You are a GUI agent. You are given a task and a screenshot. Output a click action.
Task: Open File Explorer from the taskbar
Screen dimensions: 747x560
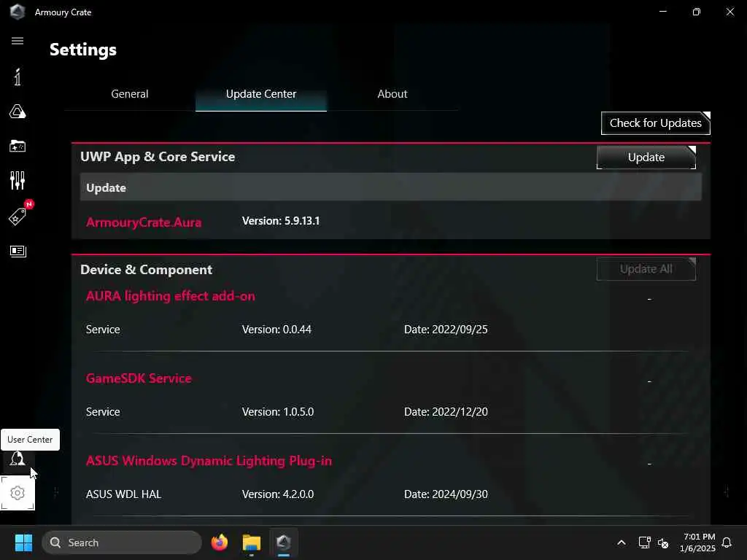tap(252, 542)
